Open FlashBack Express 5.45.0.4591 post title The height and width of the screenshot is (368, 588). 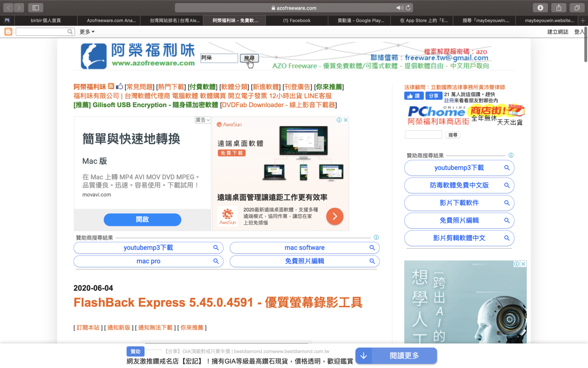pyautogui.click(x=218, y=303)
